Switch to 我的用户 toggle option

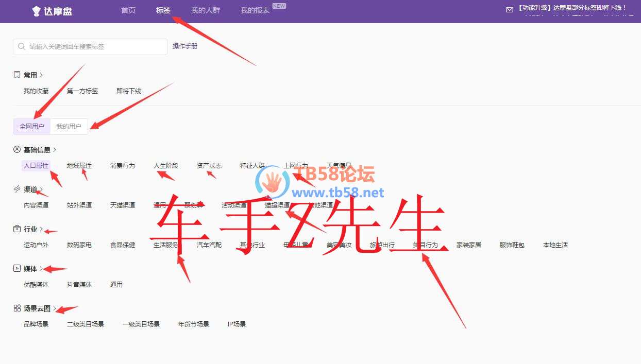[x=69, y=127]
